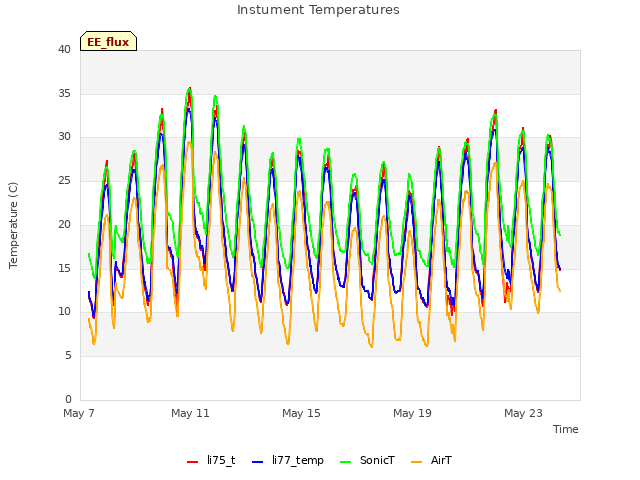Screen dimensions: 640x480
Task: Click the blue li77_temp legend swatch
Action: [x=258, y=462]
